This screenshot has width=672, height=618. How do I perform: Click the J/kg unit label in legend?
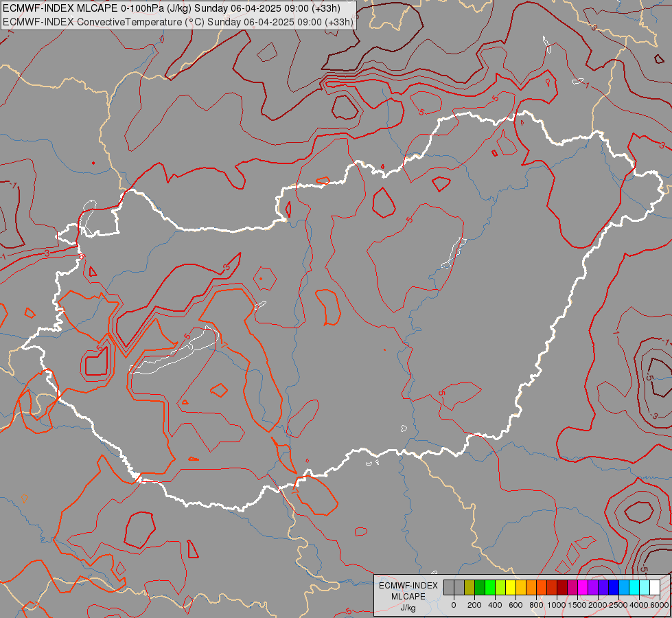pyautogui.click(x=408, y=608)
